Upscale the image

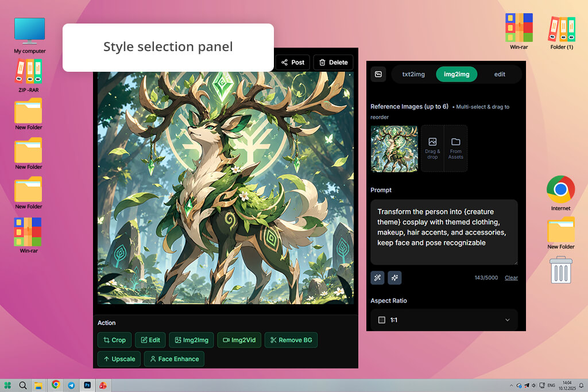click(119, 359)
